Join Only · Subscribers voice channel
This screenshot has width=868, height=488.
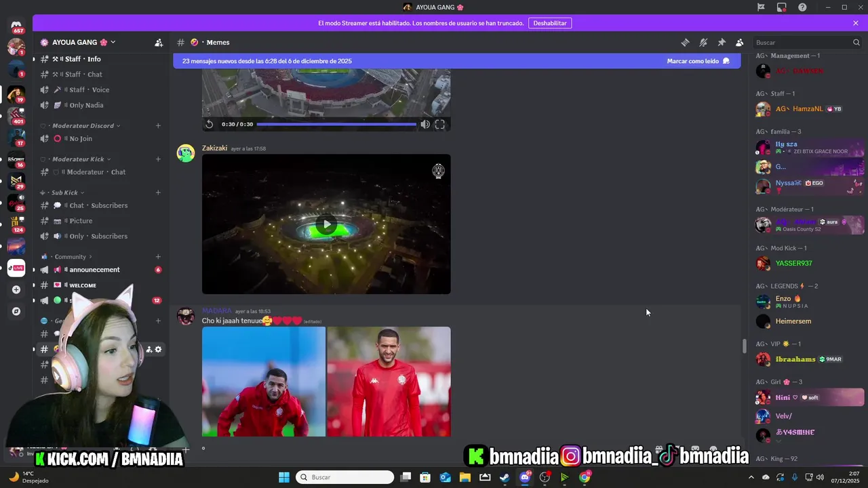[102, 236]
